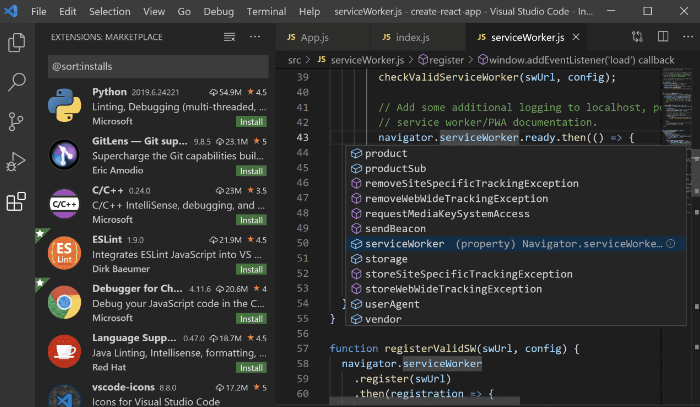Click the C/C++ extension logo

tap(65, 204)
